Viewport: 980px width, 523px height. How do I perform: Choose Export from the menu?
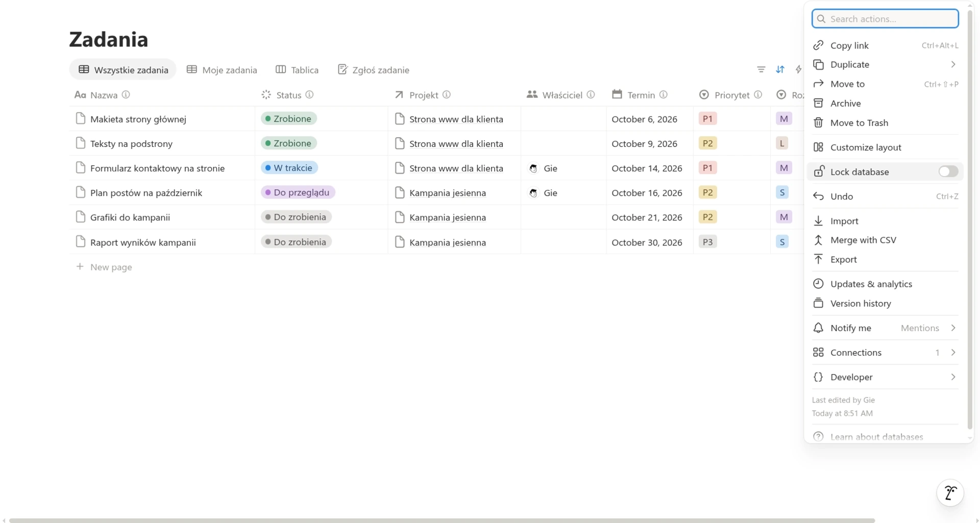click(885, 259)
